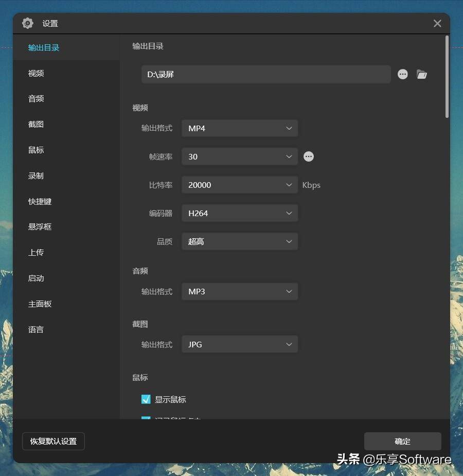This screenshot has width=463, height=476.
Task: Toggle the 显示鼠标 checkbox
Action: tap(146, 399)
